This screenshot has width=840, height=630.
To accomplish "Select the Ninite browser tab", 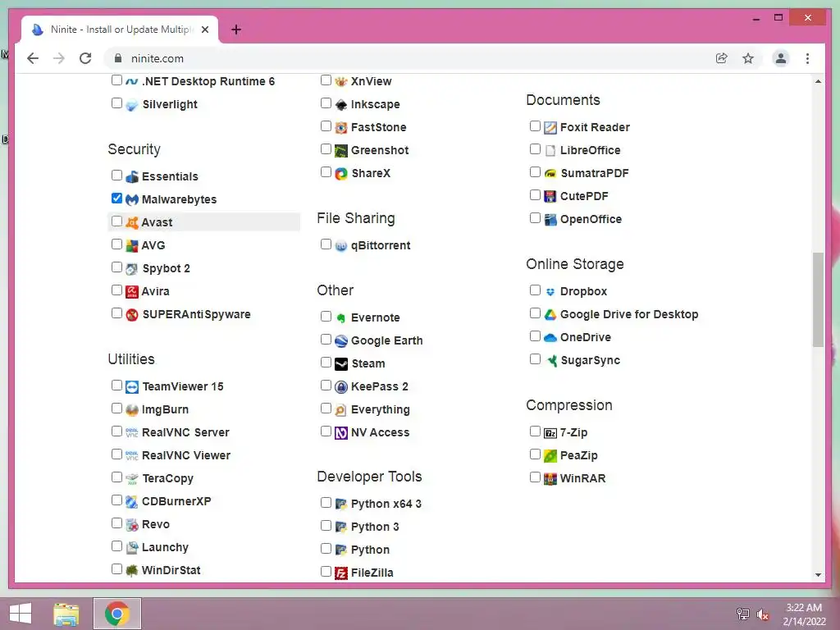I will [x=120, y=30].
